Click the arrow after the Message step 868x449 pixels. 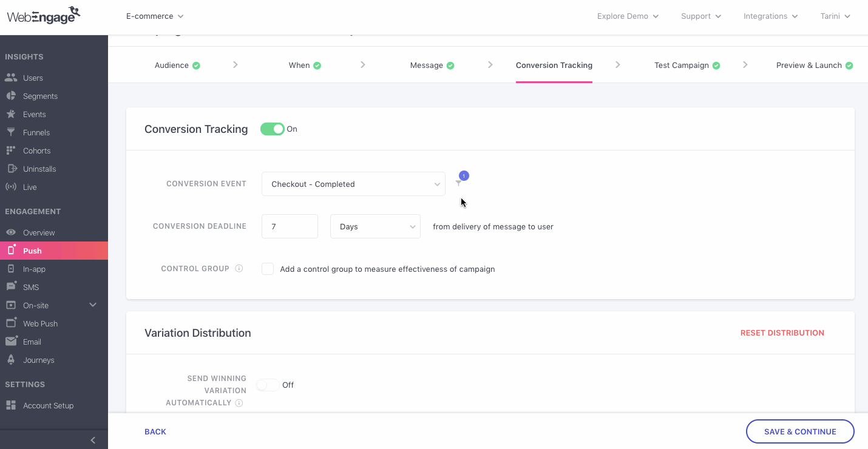pyautogui.click(x=490, y=65)
